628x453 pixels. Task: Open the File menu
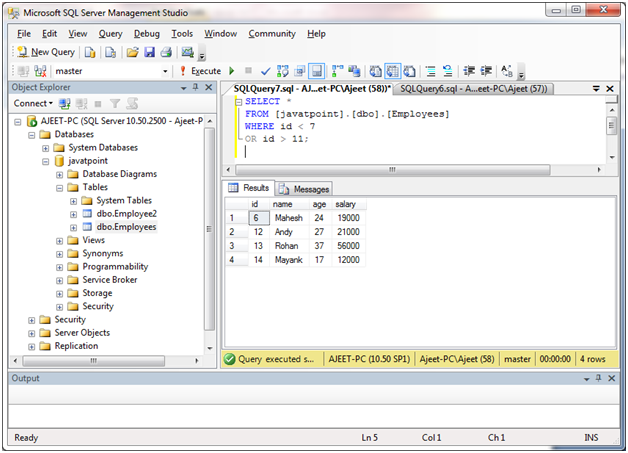24,34
